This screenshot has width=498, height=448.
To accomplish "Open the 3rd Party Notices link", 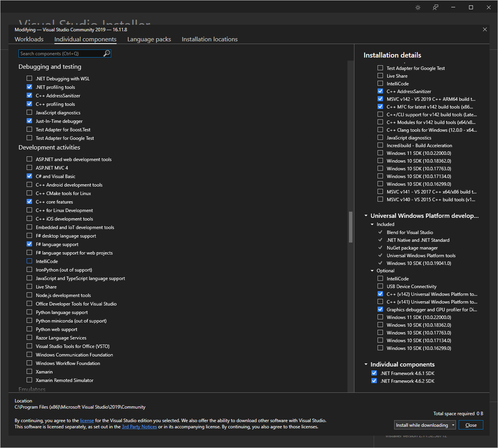I will (139, 427).
